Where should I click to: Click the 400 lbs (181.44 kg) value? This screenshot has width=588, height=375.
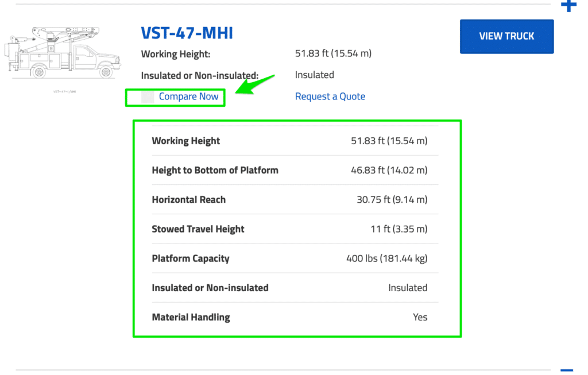click(386, 258)
